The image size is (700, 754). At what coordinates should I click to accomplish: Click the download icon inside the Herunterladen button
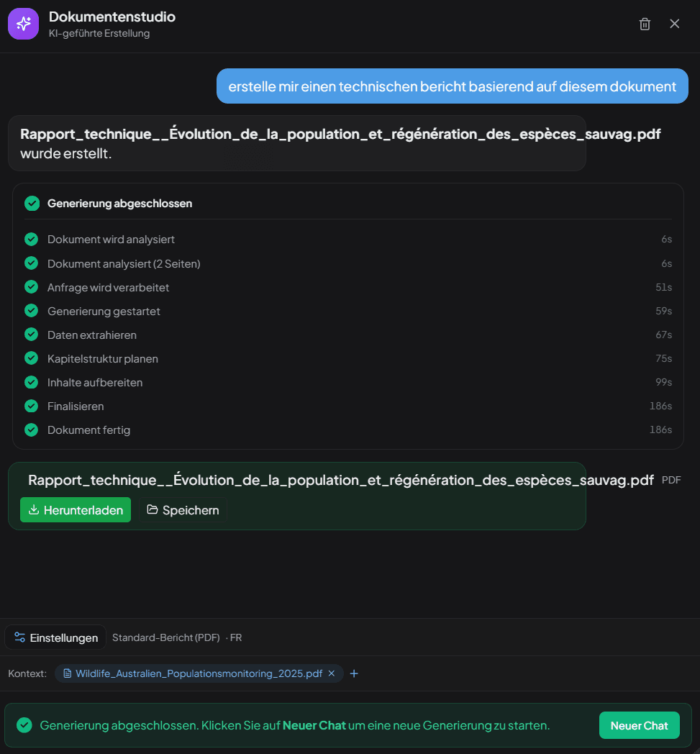point(34,509)
